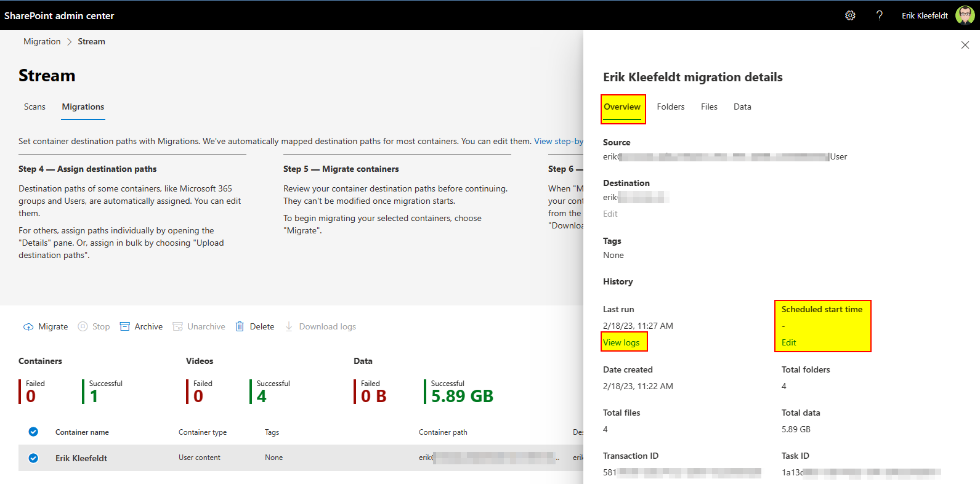This screenshot has height=484, width=980.
Task: Click the Download logs icon
Action: point(289,327)
